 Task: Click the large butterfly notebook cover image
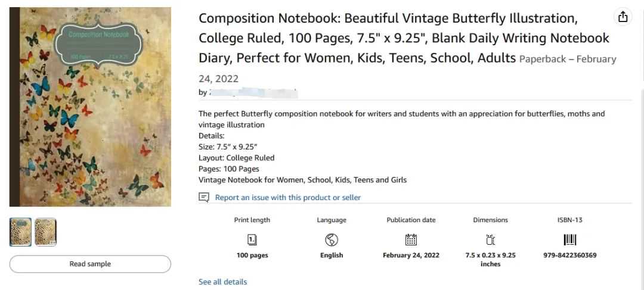pos(90,107)
